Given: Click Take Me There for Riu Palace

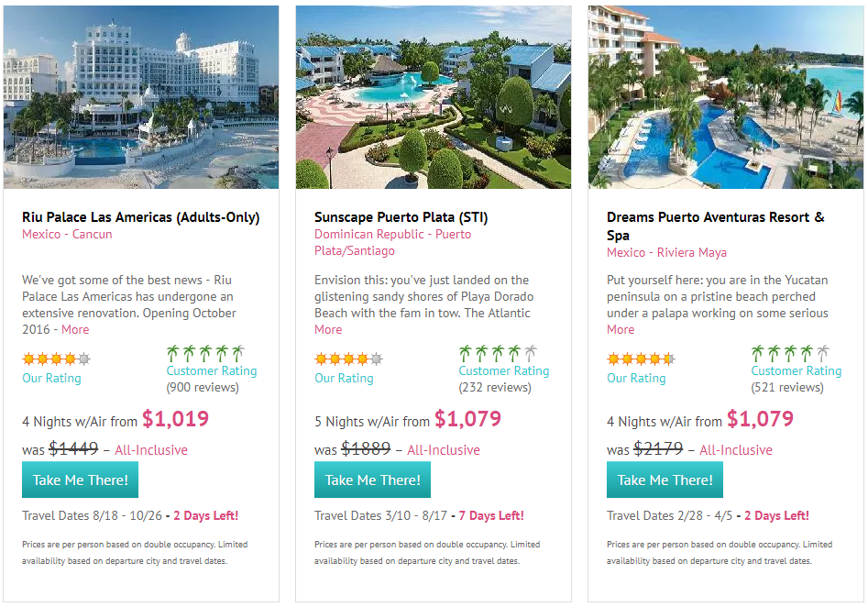Looking at the screenshot, I should [80, 480].
